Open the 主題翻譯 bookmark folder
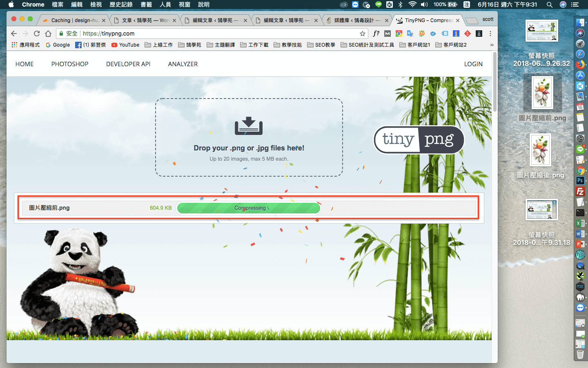 [221, 45]
